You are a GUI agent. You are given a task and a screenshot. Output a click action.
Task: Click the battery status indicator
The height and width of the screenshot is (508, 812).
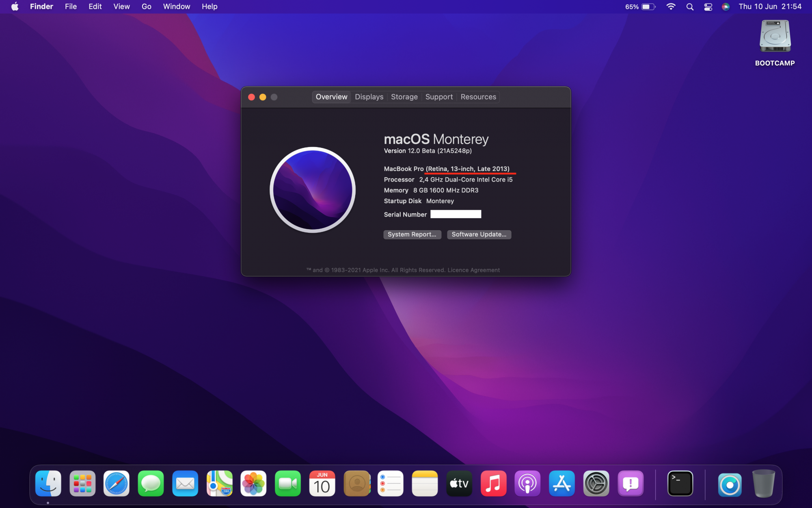point(648,7)
